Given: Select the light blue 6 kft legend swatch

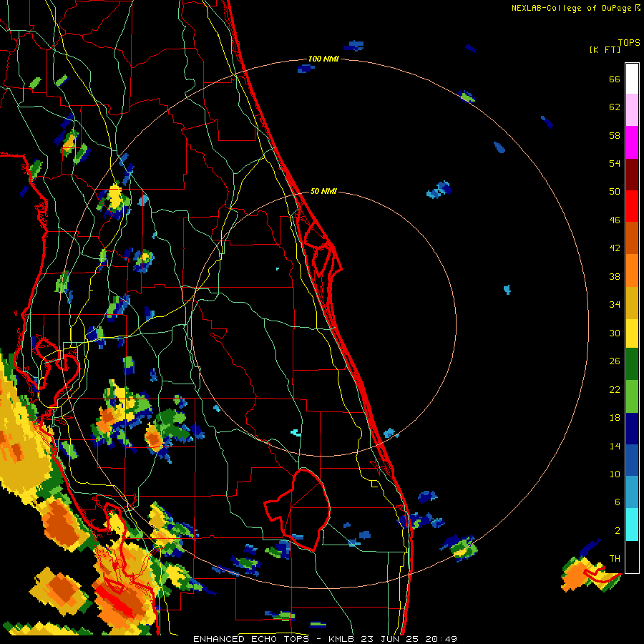Looking at the screenshot, I should coord(632,492).
